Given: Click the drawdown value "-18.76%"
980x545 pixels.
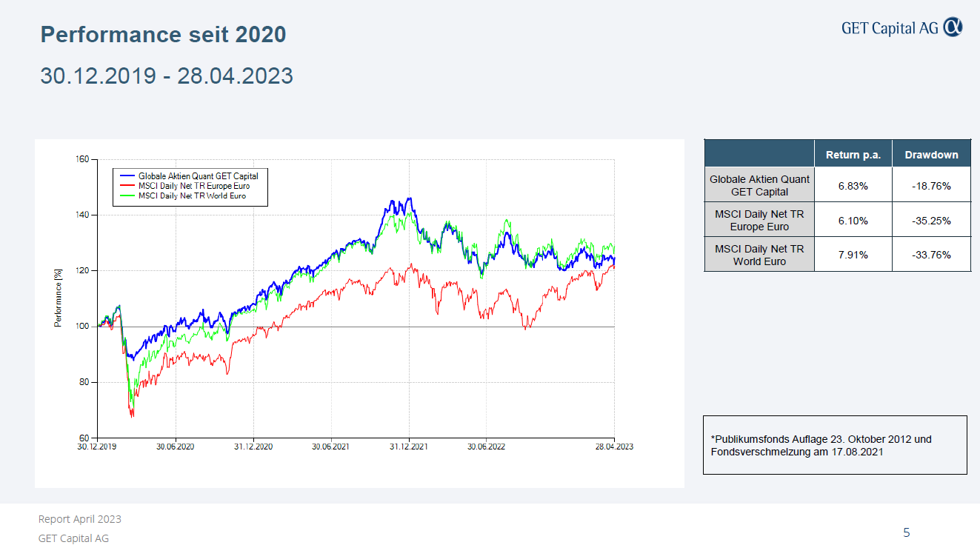Looking at the screenshot, I should (x=931, y=186).
